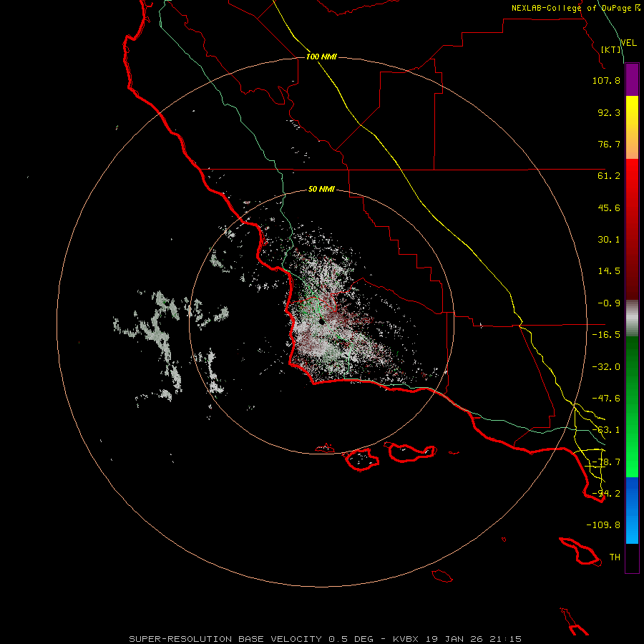Click the -0.9 legend value
Screen dimensions: 644x644
tap(609, 303)
